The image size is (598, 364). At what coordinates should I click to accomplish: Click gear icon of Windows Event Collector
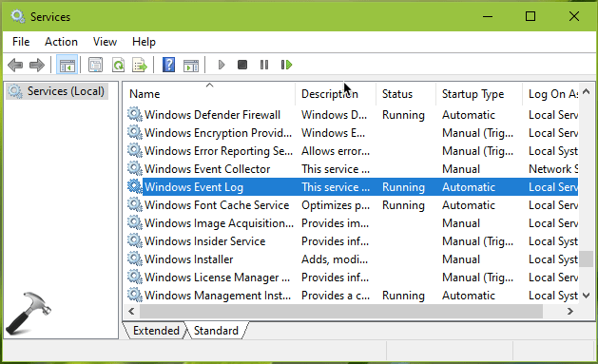tap(135, 168)
